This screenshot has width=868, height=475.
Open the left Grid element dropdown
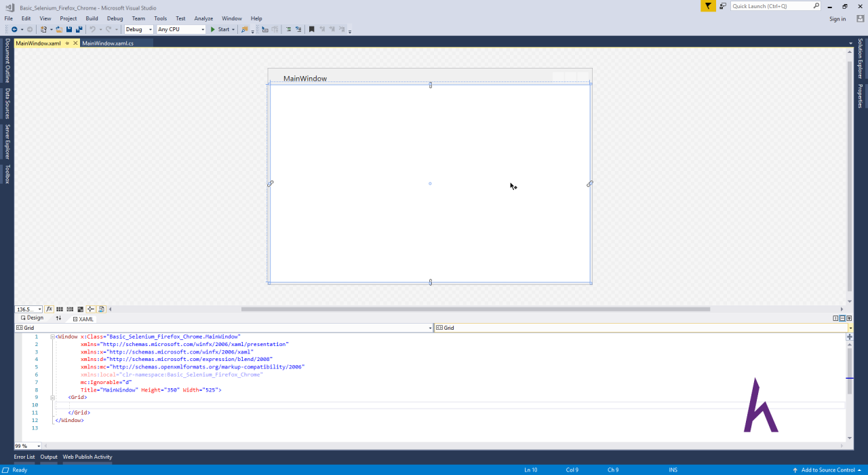[x=431, y=328]
